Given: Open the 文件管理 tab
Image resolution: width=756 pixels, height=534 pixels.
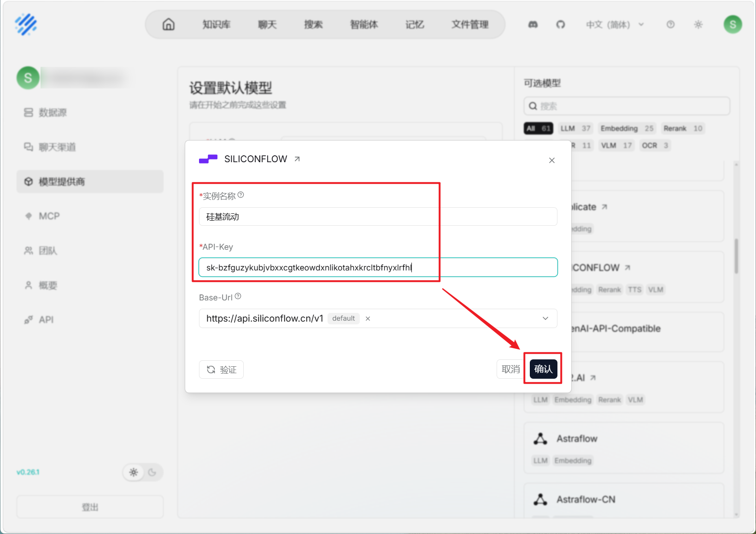Looking at the screenshot, I should point(470,24).
